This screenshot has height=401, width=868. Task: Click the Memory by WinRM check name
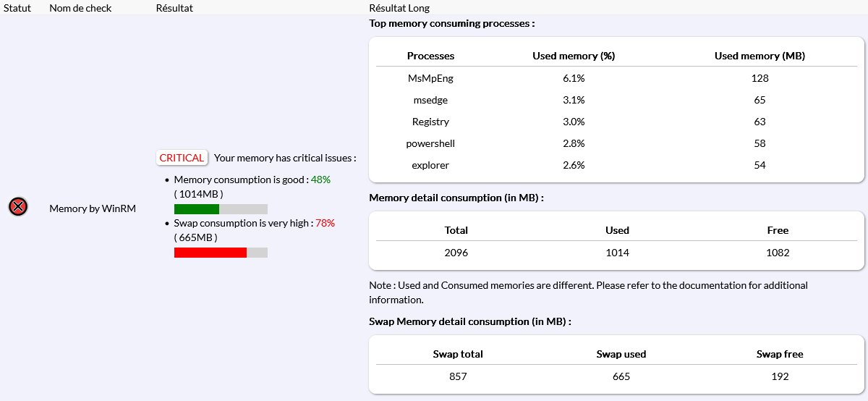93,208
